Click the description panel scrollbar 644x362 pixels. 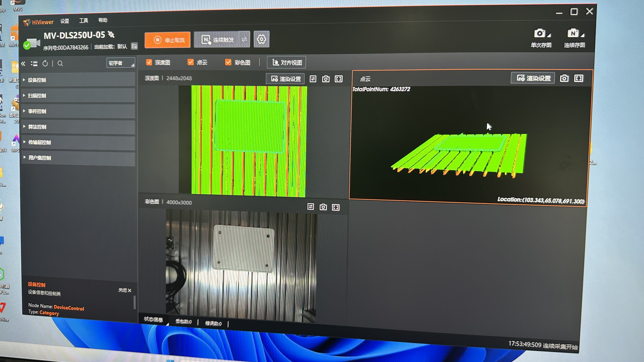coord(135,302)
